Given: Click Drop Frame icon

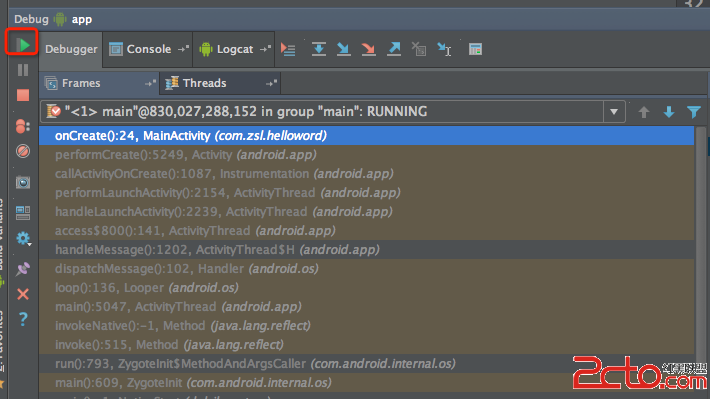Looking at the screenshot, I should coord(419,49).
